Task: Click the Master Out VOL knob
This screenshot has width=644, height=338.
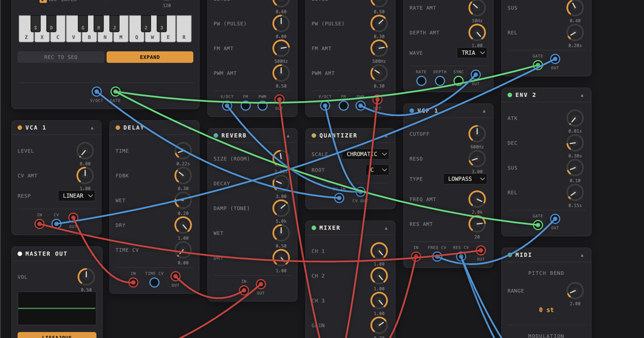Action: click(x=86, y=277)
